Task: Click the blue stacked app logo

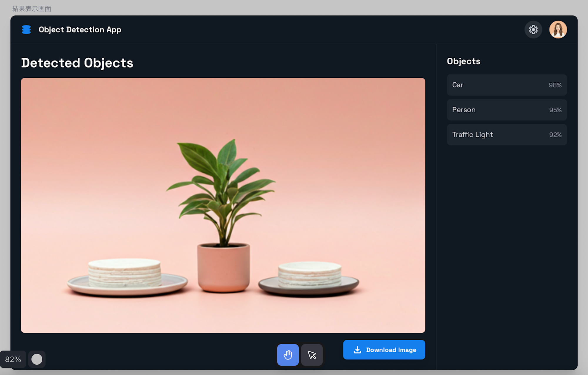Action: 26,30
